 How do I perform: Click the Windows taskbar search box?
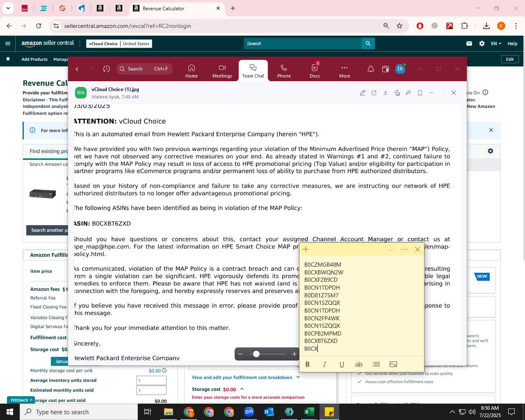pos(79,412)
